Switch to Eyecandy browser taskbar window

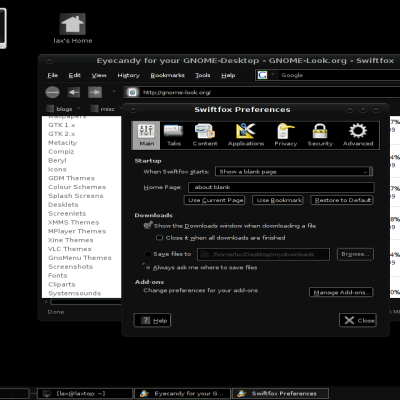182,393
